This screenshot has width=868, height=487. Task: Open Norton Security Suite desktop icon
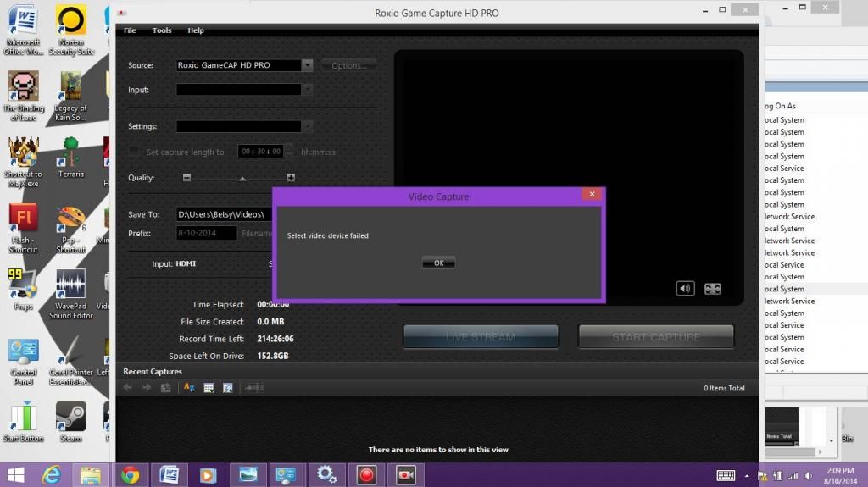tap(71, 30)
